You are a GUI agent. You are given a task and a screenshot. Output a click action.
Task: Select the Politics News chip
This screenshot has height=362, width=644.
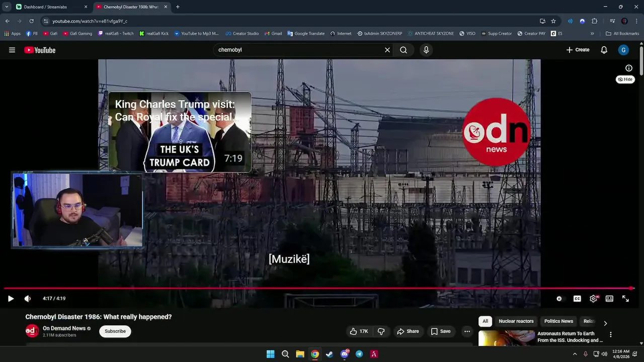(558, 321)
